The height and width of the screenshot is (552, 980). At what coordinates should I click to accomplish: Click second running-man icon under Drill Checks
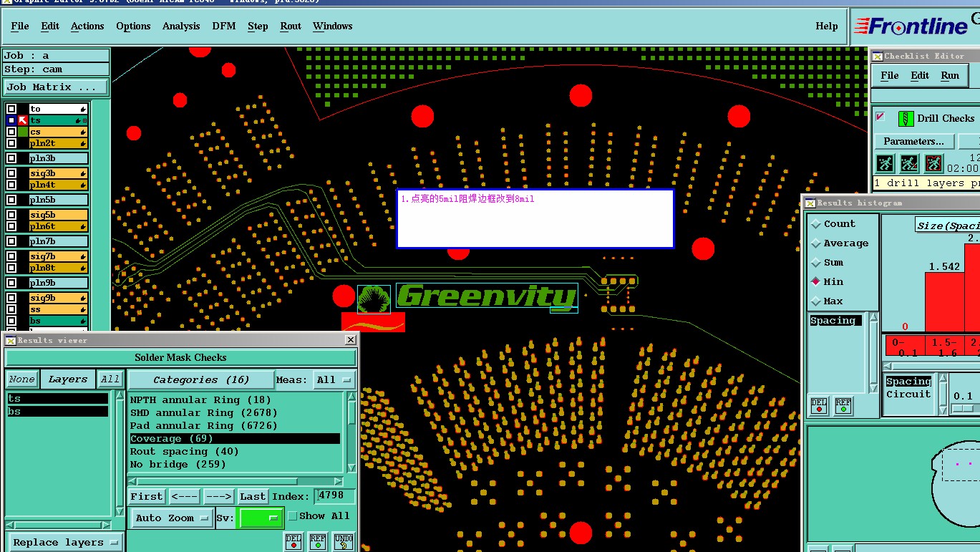(909, 163)
